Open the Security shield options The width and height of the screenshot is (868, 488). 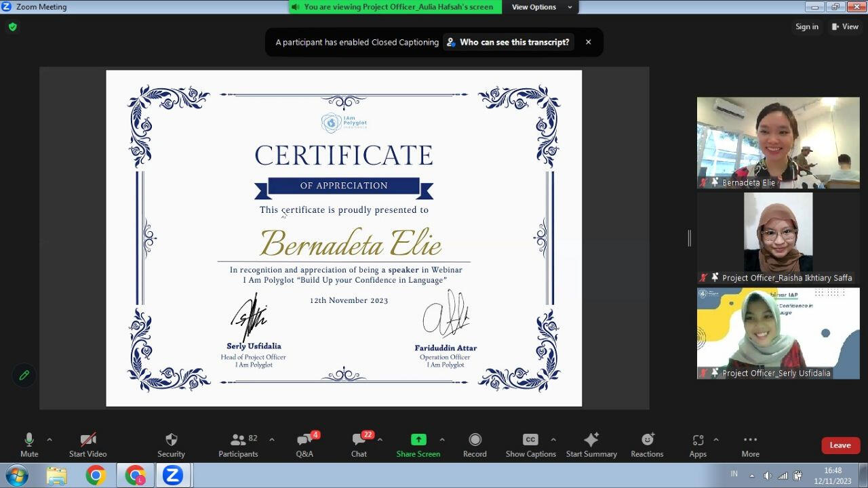pyautogui.click(x=171, y=445)
